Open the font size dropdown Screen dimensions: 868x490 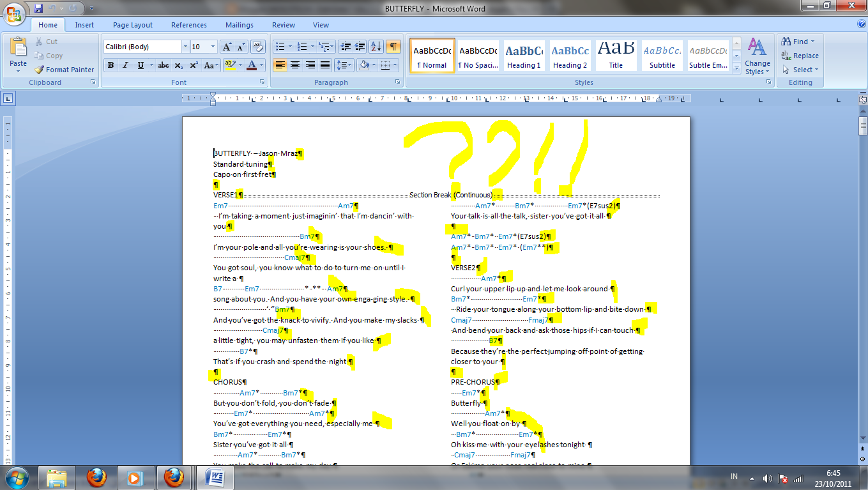[213, 47]
